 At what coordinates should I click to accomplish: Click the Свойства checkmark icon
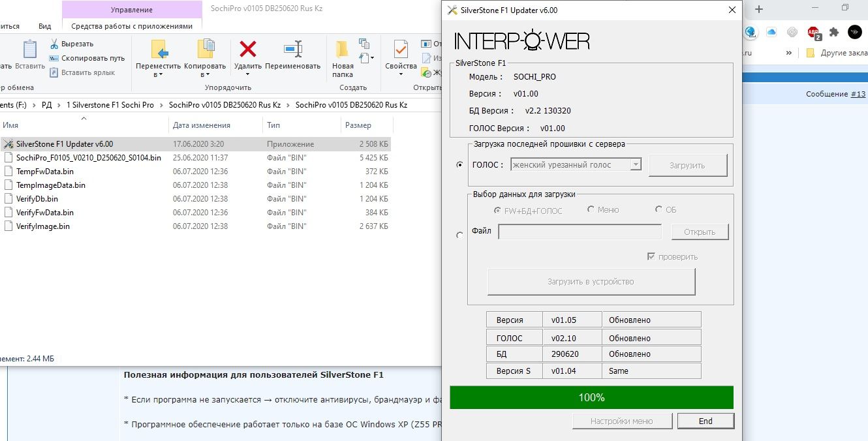[401, 50]
